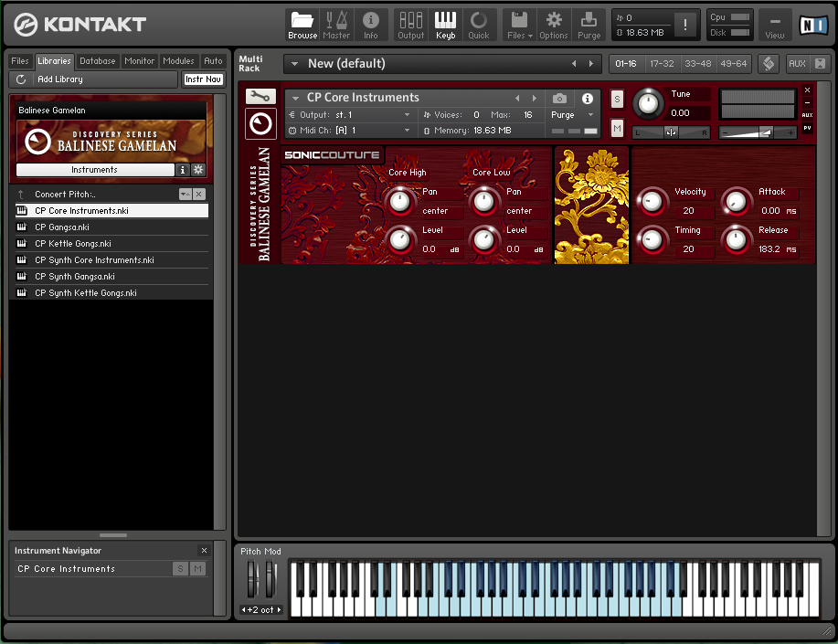Load CP Gangsa.nki

(x=111, y=227)
